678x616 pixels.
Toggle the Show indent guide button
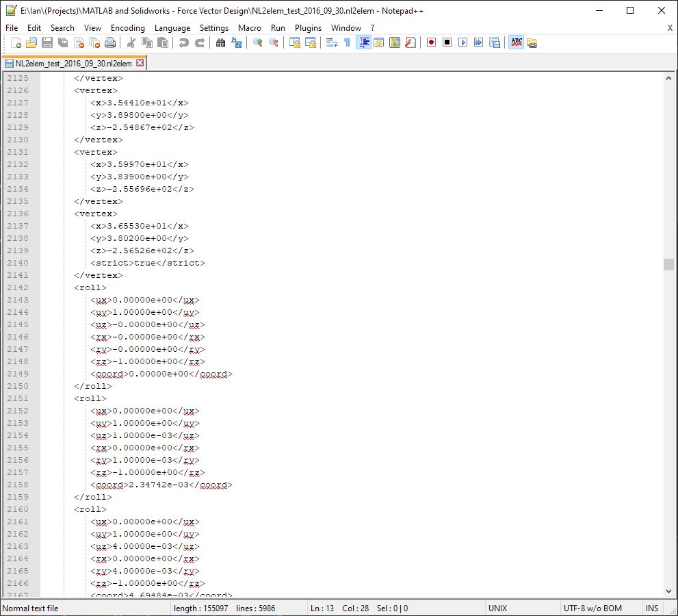click(x=364, y=42)
